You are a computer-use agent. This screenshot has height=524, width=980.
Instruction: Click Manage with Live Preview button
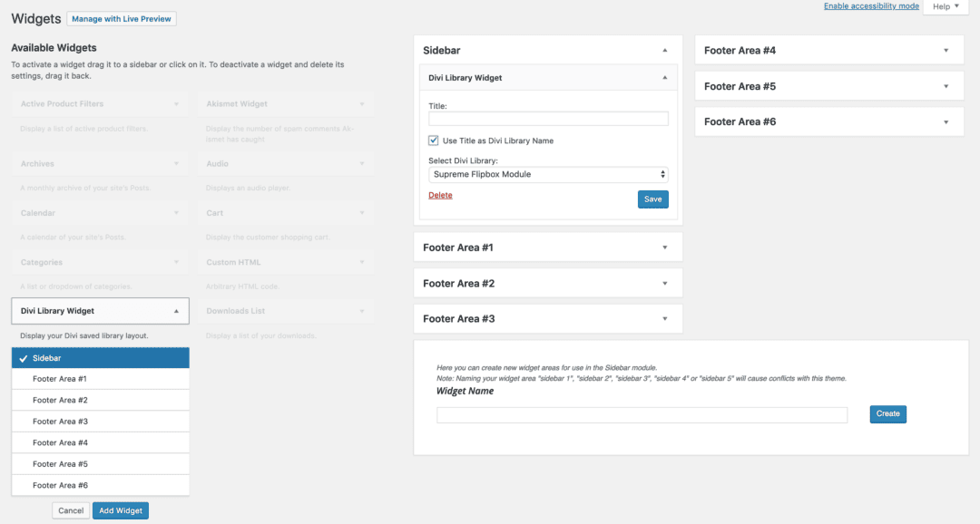click(x=122, y=19)
